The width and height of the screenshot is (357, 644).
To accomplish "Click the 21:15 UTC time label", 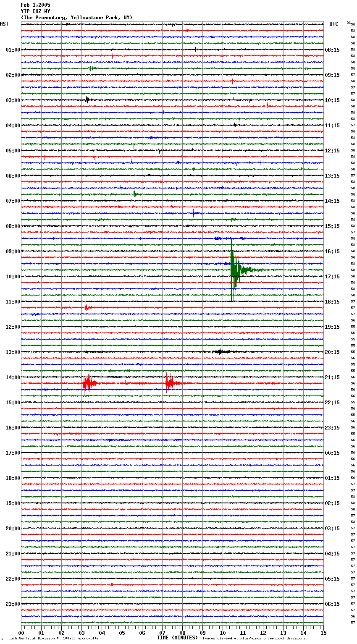I will [332, 377].
